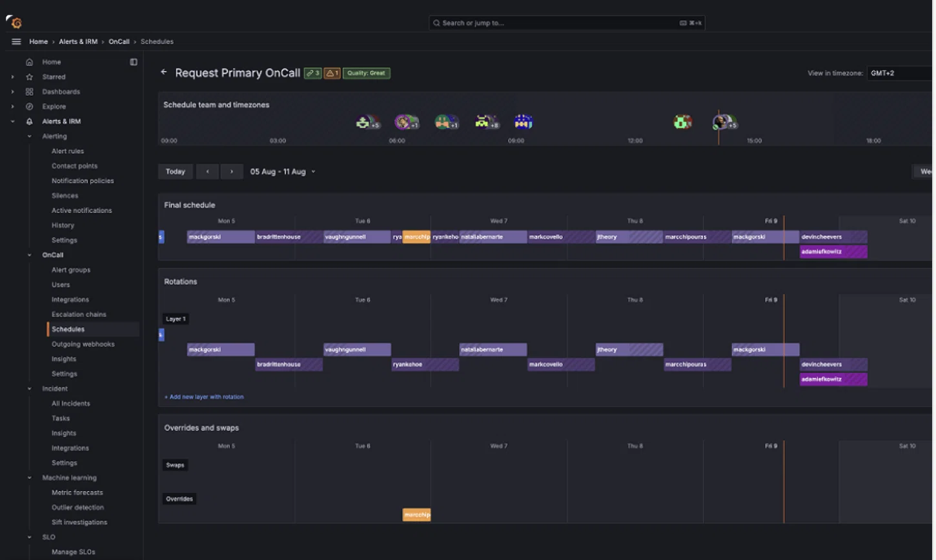Collapse the Alerting subsection
936x560 pixels.
tap(30, 136)
